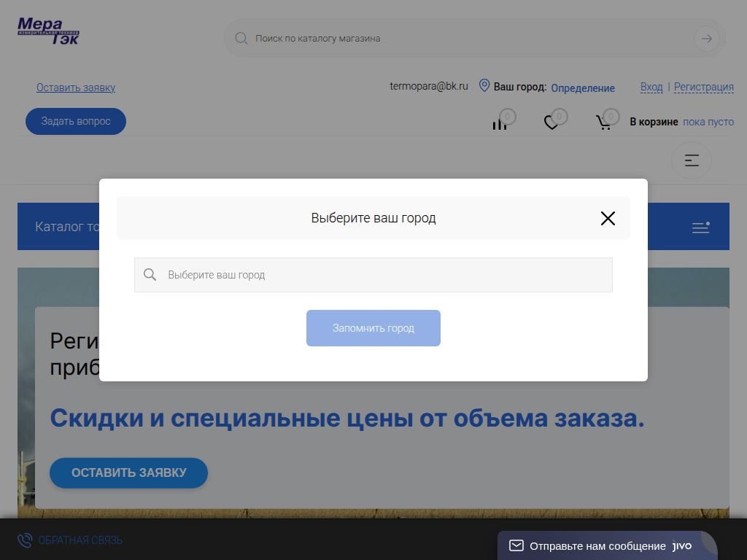747x560 pixels.
Task: Expand the catalog menu lines icon
Action: pyautogui.click(x=700, y=227)
